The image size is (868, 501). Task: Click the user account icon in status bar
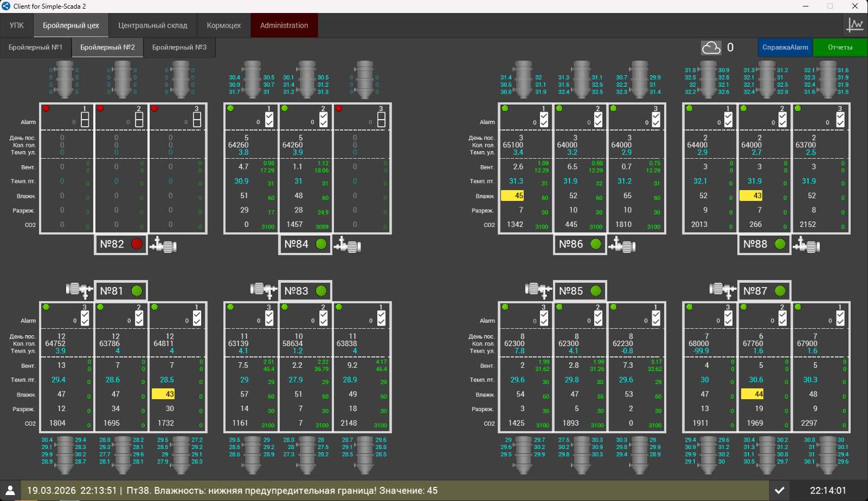[x=10, y=490]
